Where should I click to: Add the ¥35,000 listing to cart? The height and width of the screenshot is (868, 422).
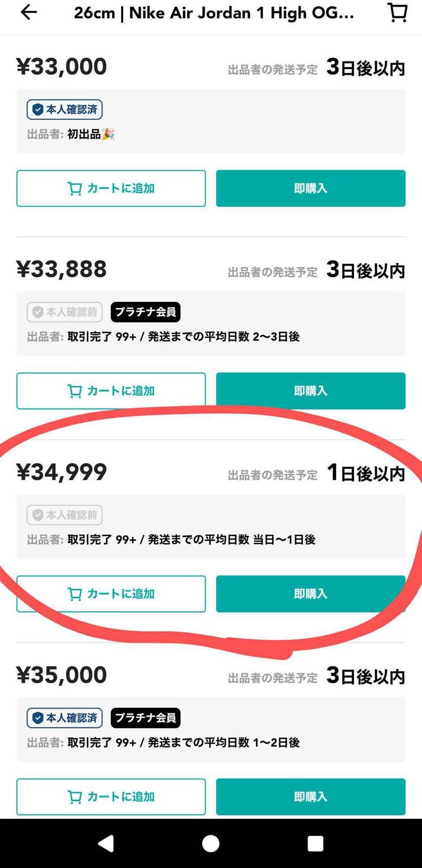click(x=111, y=796)
